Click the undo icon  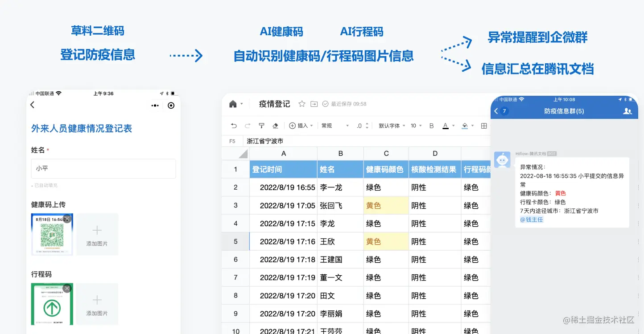tap(234, 126)
